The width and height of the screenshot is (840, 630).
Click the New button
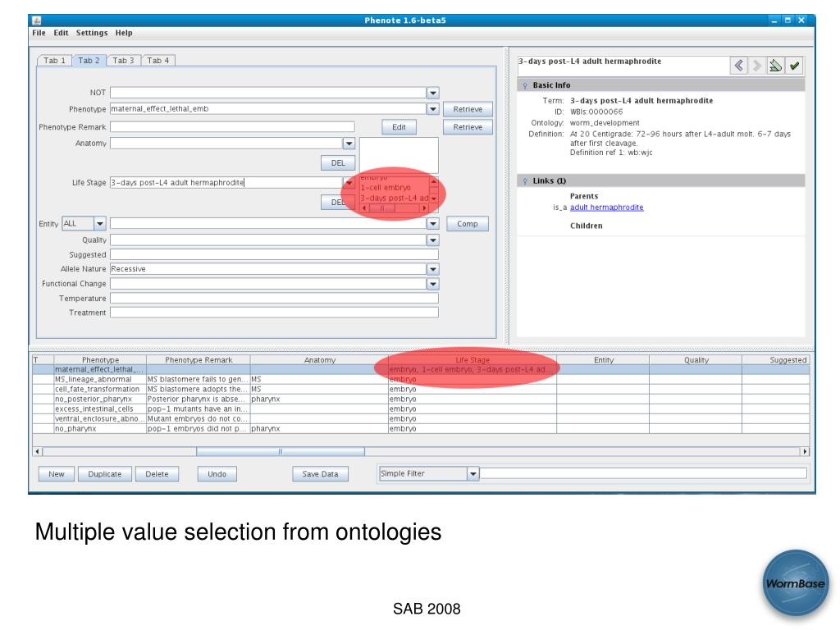click(x=57, y=474)
